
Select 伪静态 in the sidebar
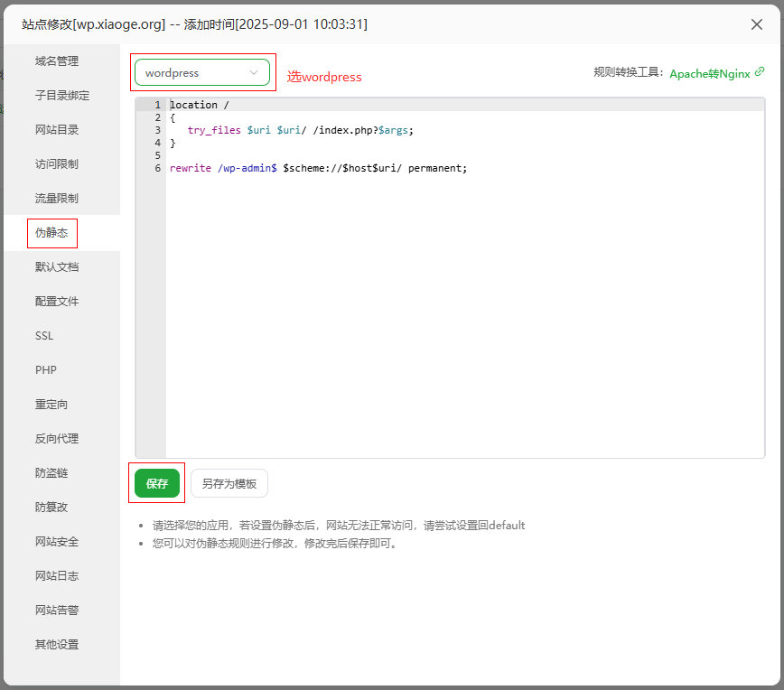point(51,232)
